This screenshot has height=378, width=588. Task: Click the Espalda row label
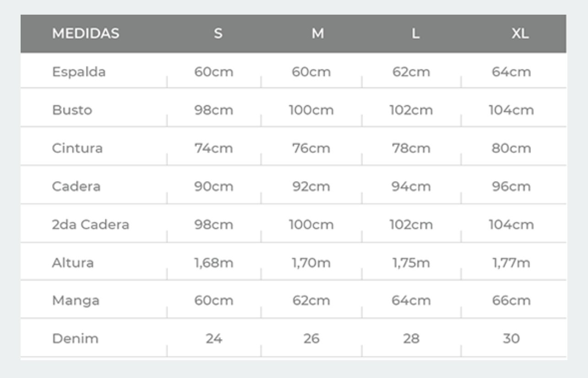tap(79, 72)
